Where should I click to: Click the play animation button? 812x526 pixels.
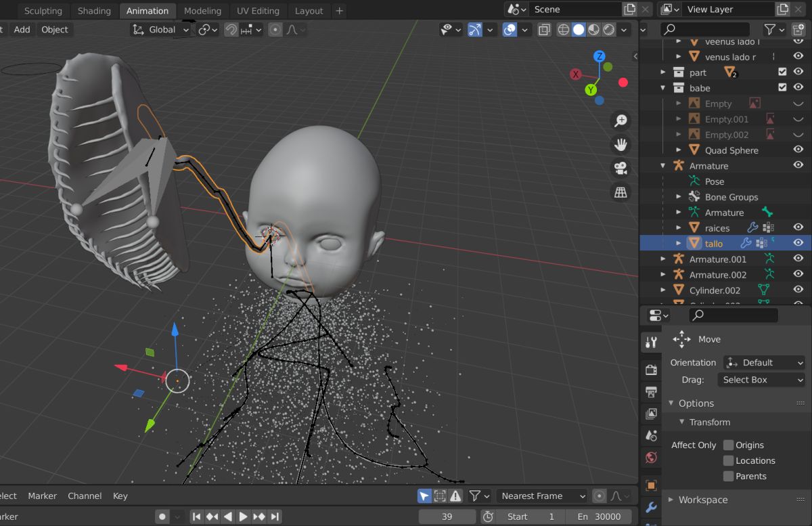(243, 517)
